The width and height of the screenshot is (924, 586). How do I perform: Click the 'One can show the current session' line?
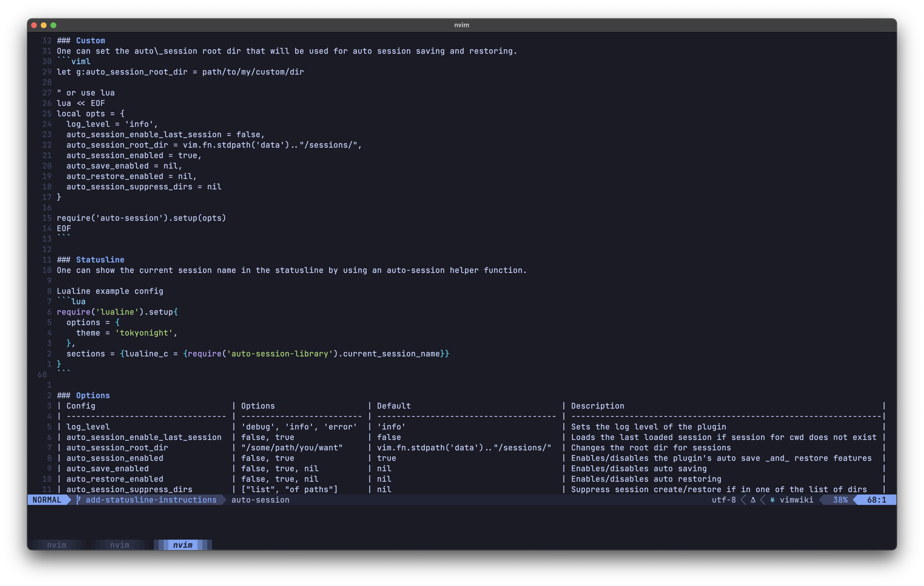point(292,270)
